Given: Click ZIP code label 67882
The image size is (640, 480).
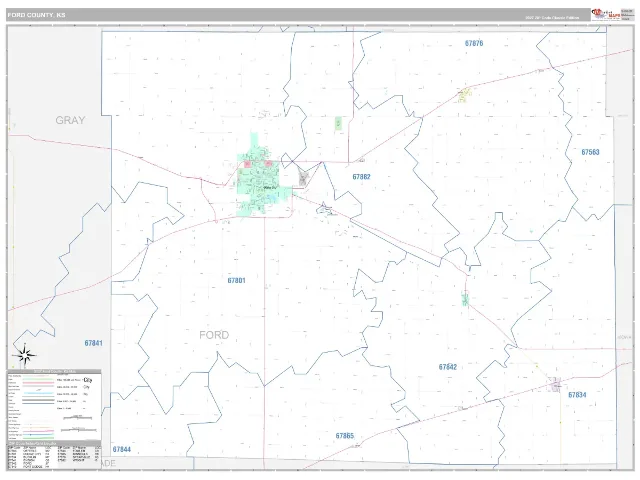Looking at the screenshot, I should 361,177.
